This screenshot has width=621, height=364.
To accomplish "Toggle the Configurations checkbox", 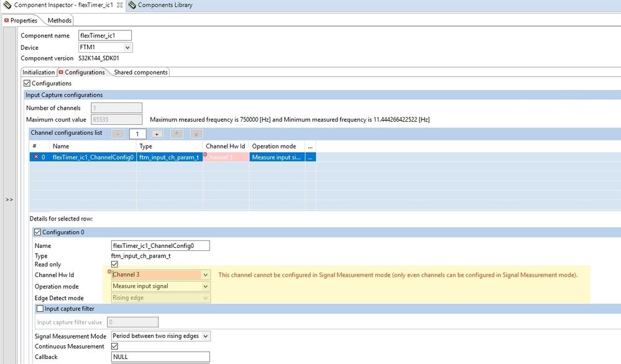I will tap(27, 83).
